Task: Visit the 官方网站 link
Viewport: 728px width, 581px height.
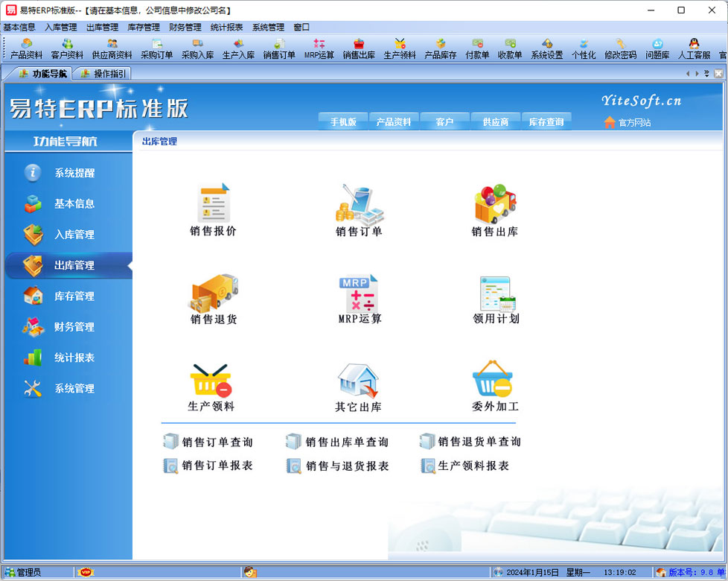Action: (628, 123)
